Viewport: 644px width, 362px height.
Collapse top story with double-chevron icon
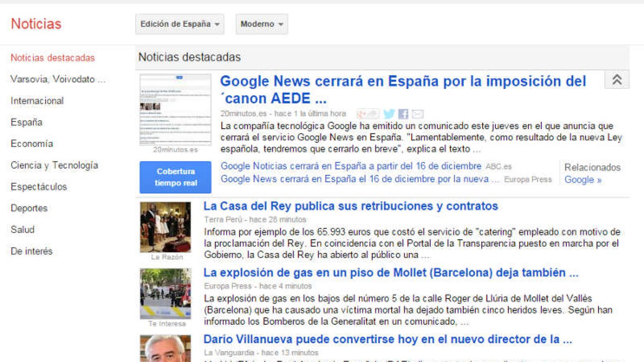(x=617, y=79)
